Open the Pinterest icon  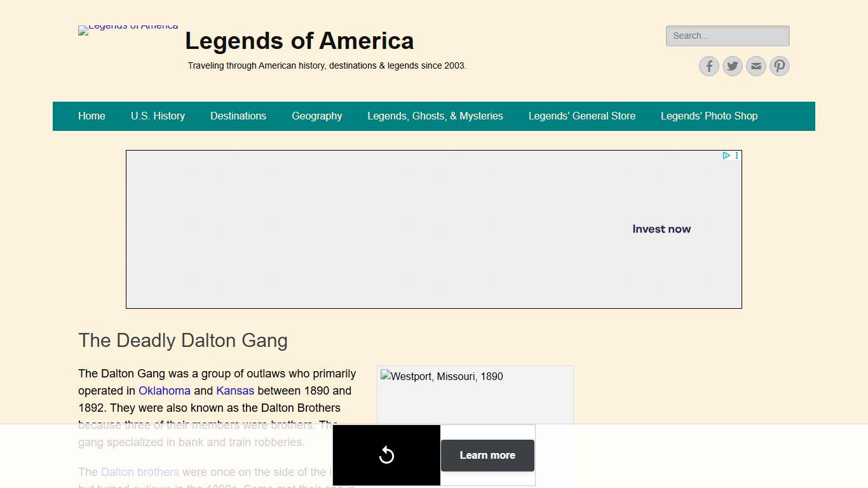[x=779, y=66]
